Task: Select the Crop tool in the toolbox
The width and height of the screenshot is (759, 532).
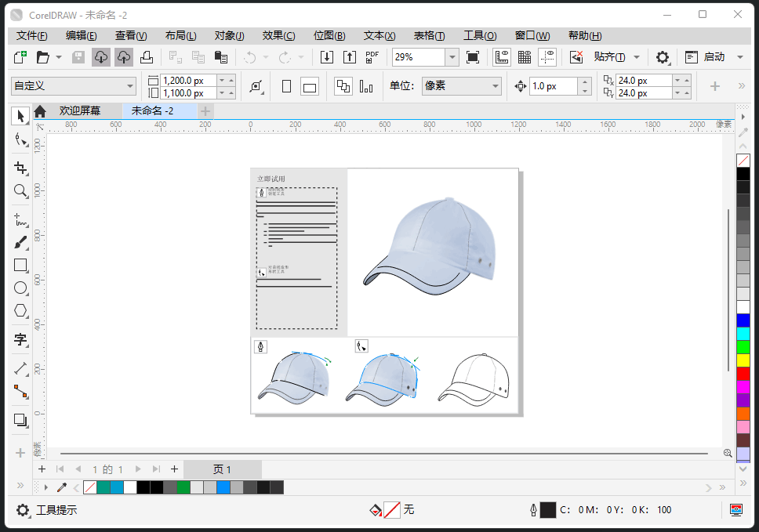Action: click(20, 168)
